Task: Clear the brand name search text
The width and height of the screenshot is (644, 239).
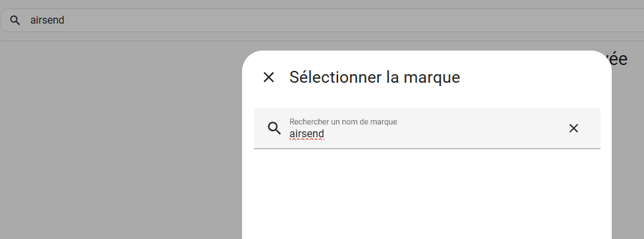Action: pos(574,128)
